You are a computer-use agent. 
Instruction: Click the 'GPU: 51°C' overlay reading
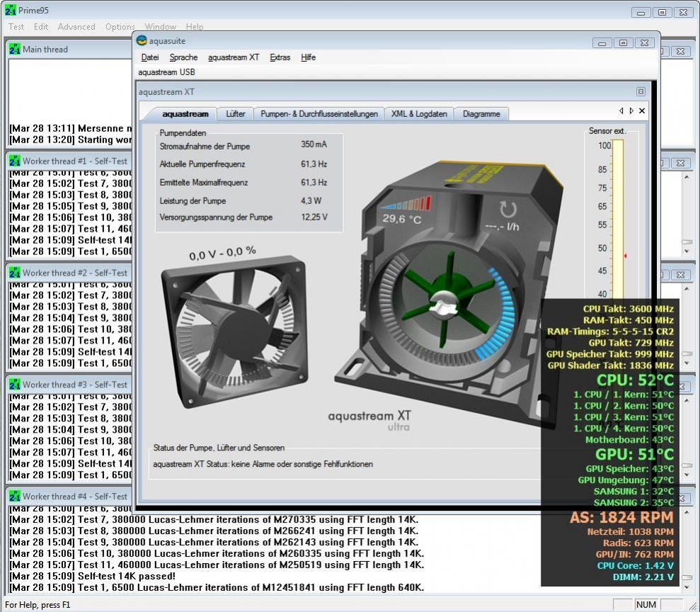[634, 454]
